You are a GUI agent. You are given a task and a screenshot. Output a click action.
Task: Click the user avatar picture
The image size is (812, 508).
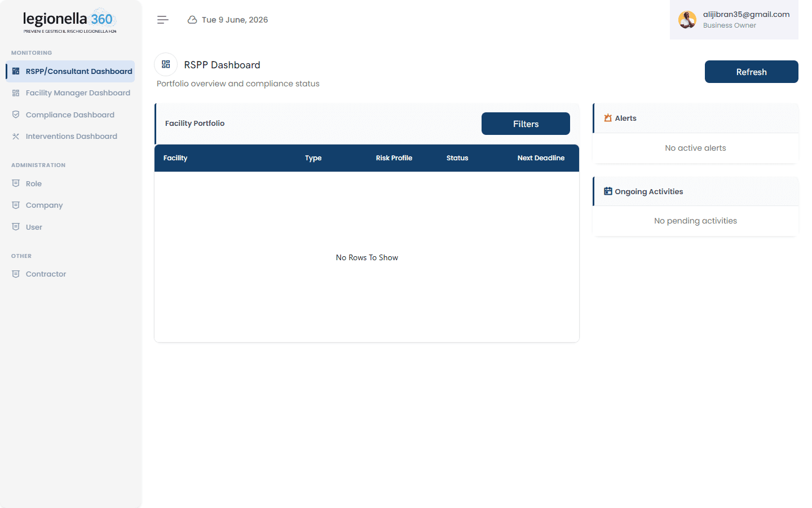(x=687, y=20)
